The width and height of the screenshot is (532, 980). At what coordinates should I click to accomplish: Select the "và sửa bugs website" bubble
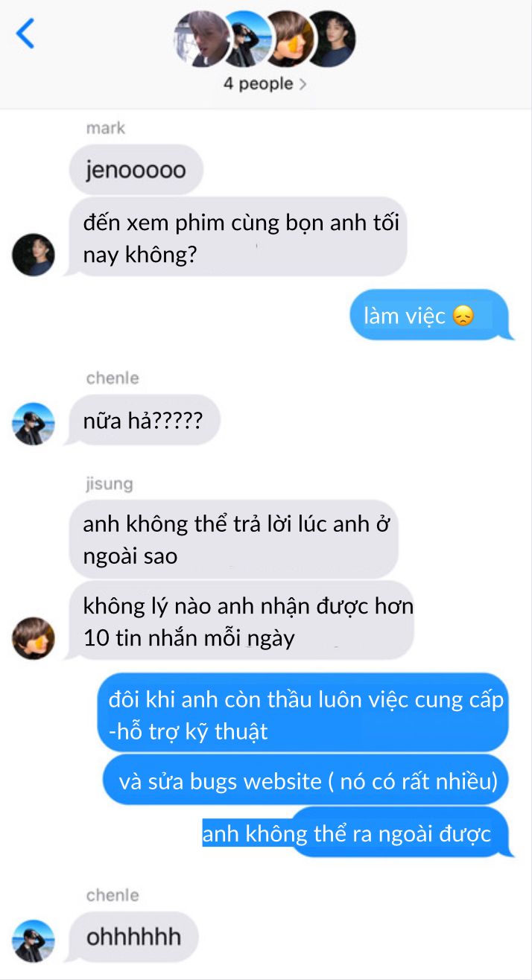click(306, 781)
